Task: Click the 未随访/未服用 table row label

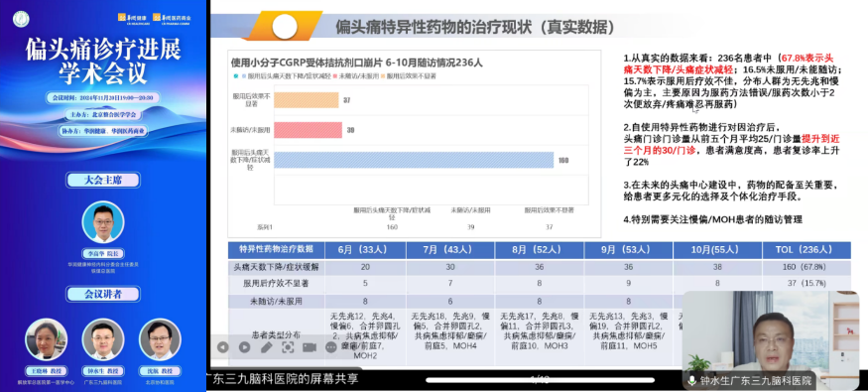Action: click(276, 302)
